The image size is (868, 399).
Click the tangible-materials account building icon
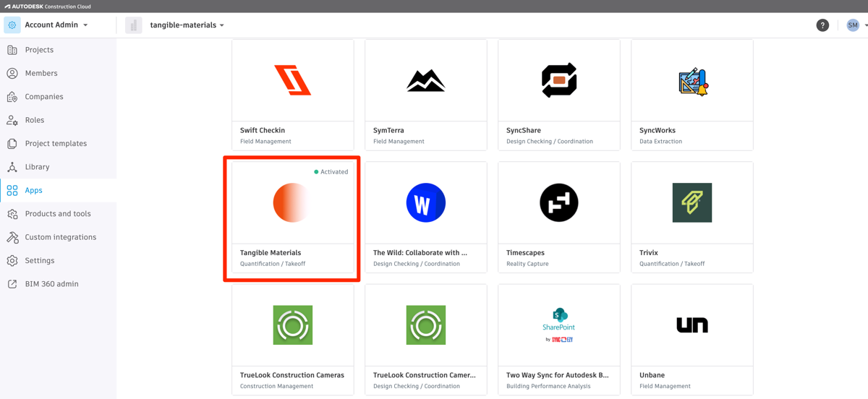(133, 25)
